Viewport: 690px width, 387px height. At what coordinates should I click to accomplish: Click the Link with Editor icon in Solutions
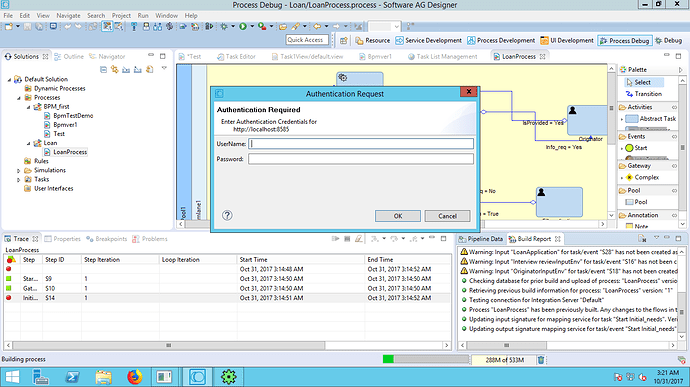pyautogui.click(x=114, y=69)
